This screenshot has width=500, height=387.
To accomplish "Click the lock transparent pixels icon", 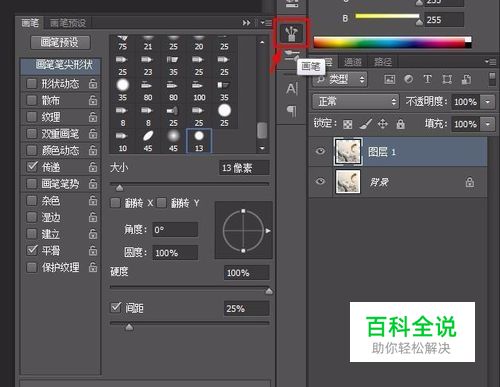I will pos(348,125).
